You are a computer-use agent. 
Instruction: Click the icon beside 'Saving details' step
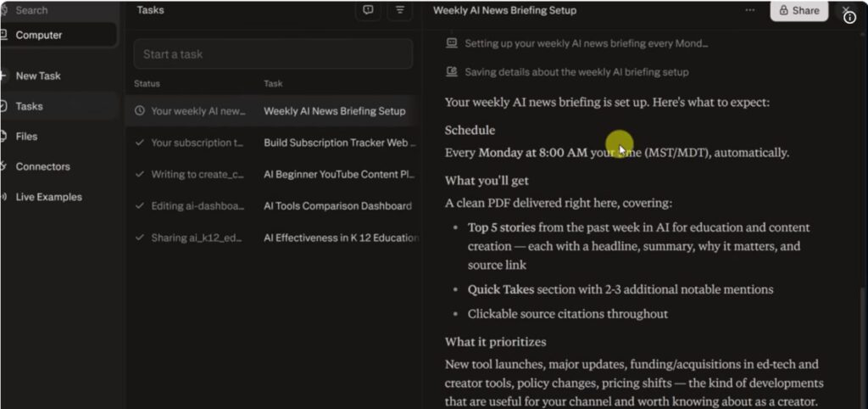[x=452, y=72]
